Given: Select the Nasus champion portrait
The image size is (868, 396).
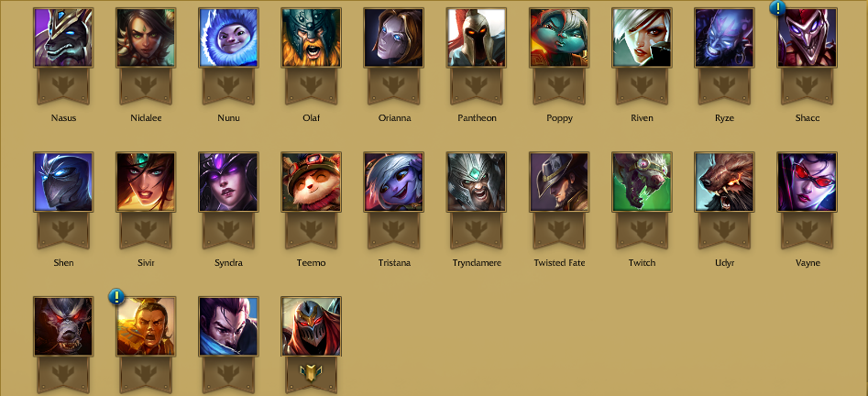Looking at the screenshot, I should tap(63, 38).
